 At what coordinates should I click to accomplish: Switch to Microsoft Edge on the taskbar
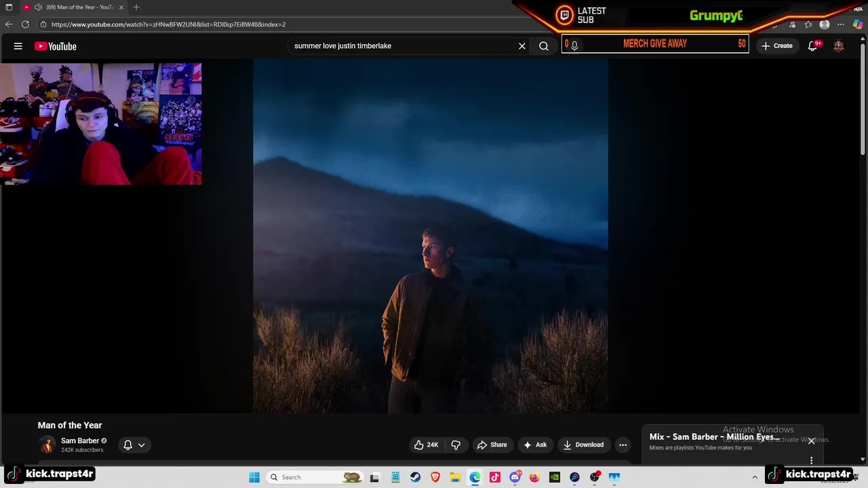tap(475, 477)
